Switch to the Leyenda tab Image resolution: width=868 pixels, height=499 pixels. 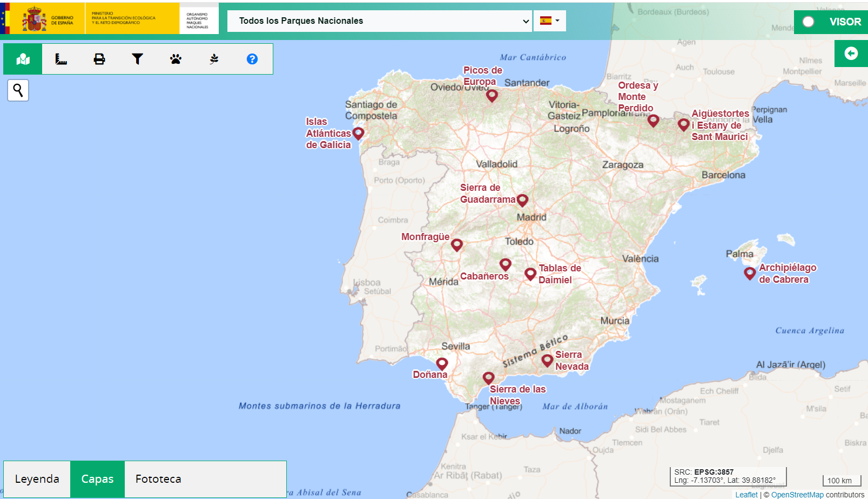click(x=37, y=479)
